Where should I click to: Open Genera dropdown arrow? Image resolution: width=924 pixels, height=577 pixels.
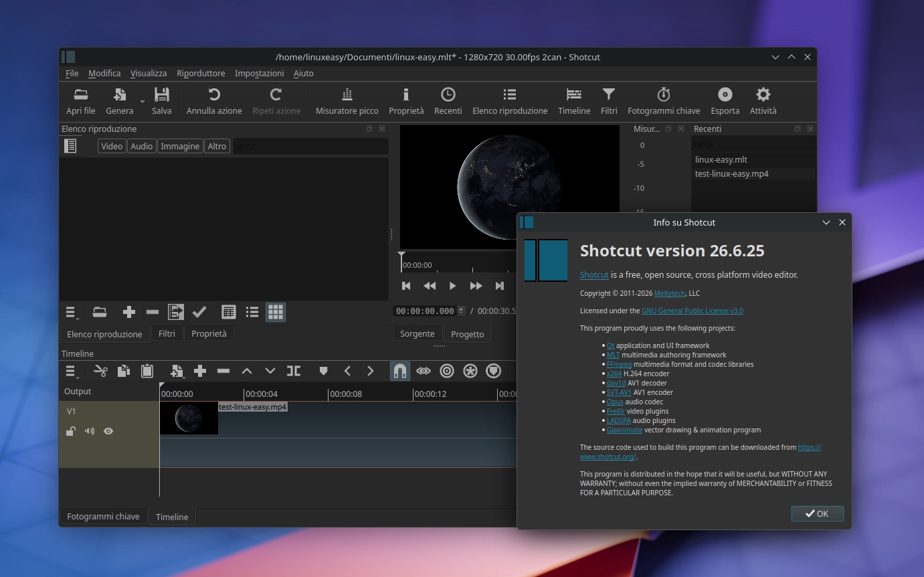click(x=142, y=102)
